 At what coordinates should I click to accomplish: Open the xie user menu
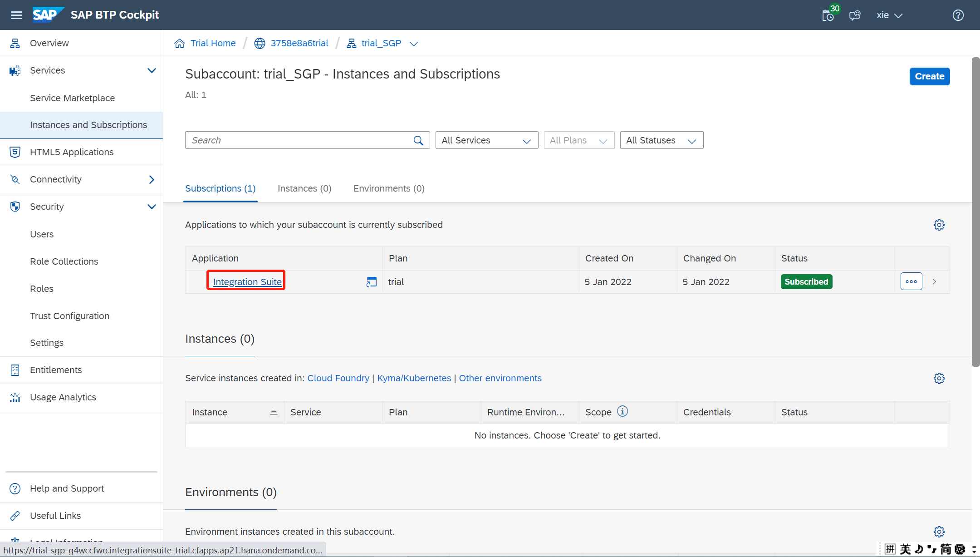889,15
